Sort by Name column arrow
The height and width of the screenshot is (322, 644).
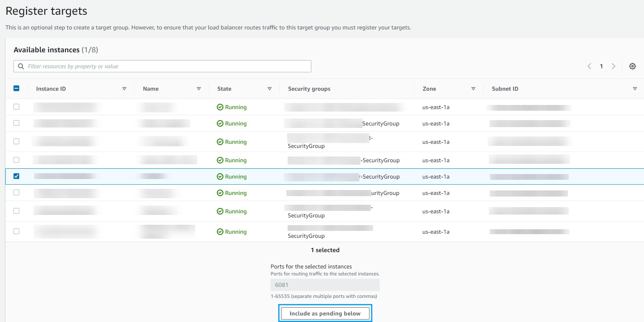pos(199,89)
